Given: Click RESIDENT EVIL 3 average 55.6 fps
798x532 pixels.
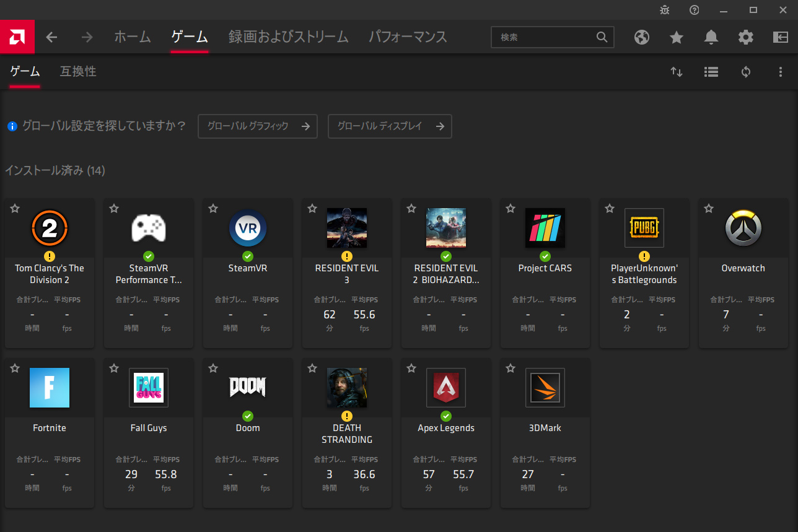Looking at the screenshot, I should [x=364, y=315].
